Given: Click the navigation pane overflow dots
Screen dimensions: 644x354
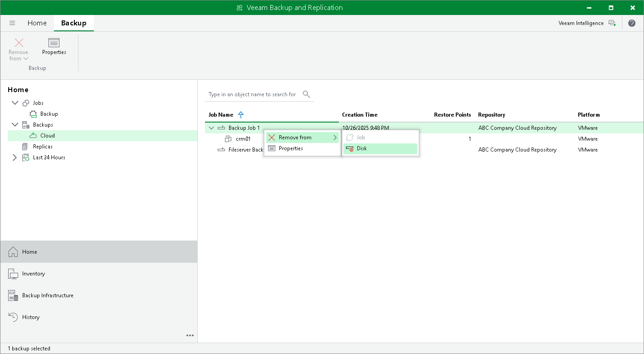Looking at the screenshot, I should tap(190, 336).
